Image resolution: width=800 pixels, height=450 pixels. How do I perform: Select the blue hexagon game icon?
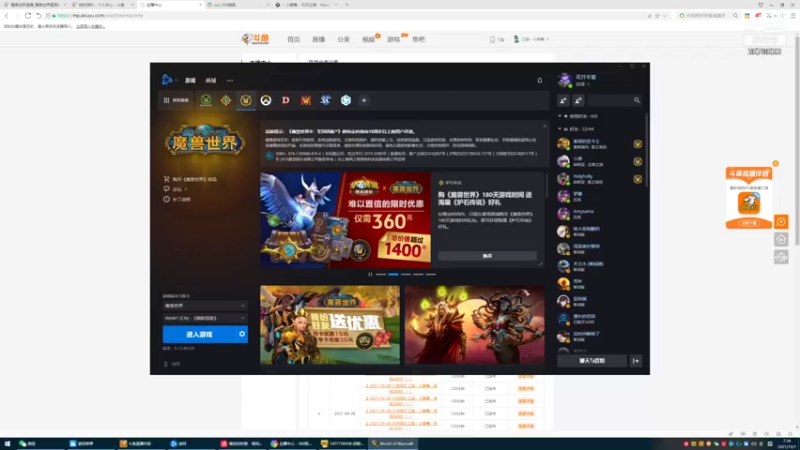346,100
